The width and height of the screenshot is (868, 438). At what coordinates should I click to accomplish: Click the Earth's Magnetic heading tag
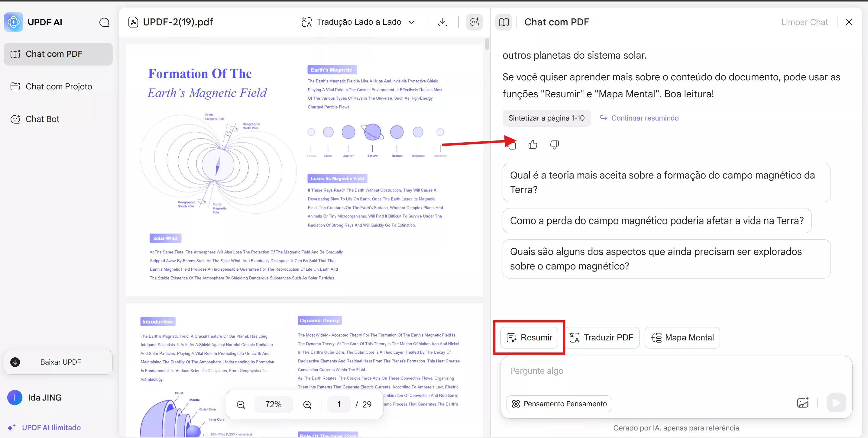[332, 70]
